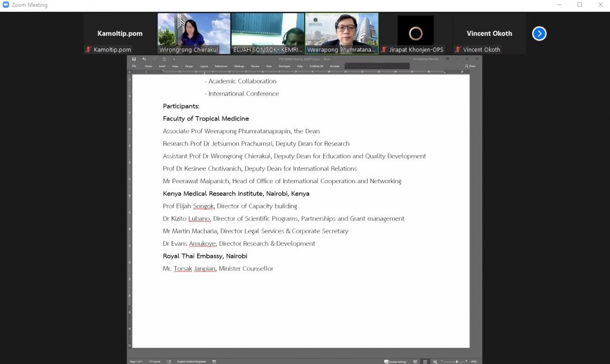Select the Layout ribbon tab

(x=204, y=66)
